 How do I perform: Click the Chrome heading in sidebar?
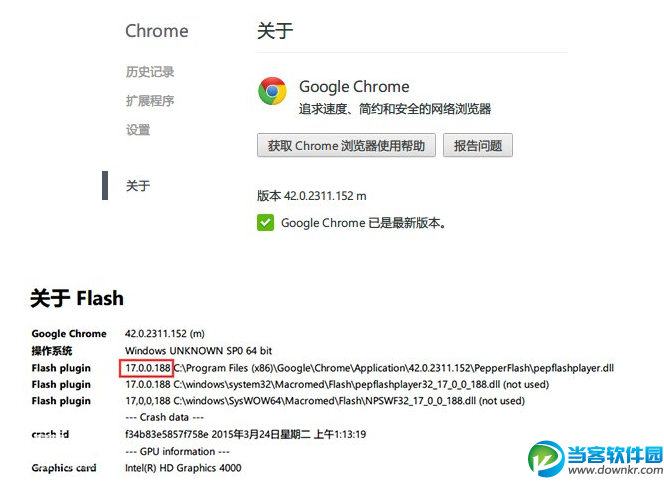click(x=157, y=31)
